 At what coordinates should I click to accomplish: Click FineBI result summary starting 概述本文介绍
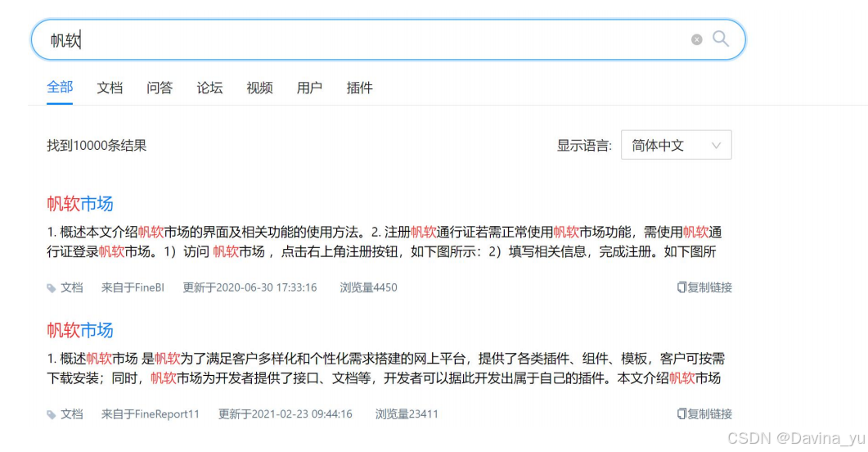point(385,242)
